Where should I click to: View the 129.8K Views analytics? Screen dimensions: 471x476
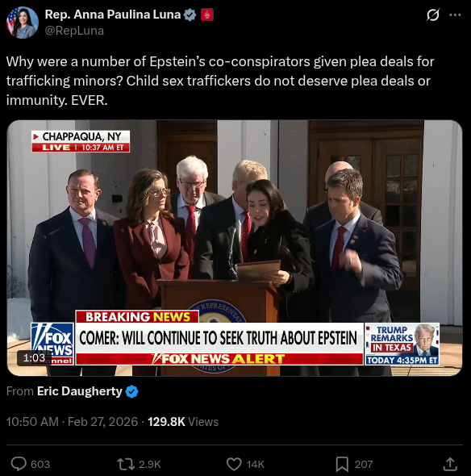coord(183,422)
